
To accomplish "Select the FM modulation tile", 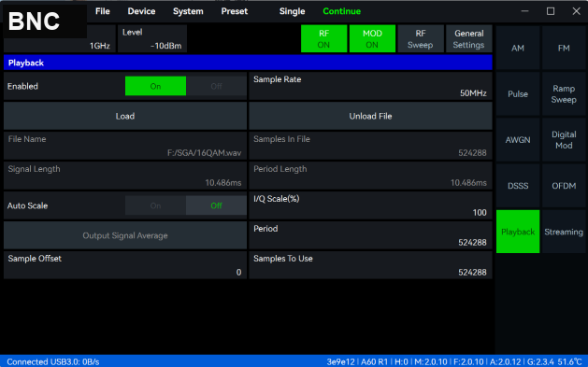I will [564, 48].
